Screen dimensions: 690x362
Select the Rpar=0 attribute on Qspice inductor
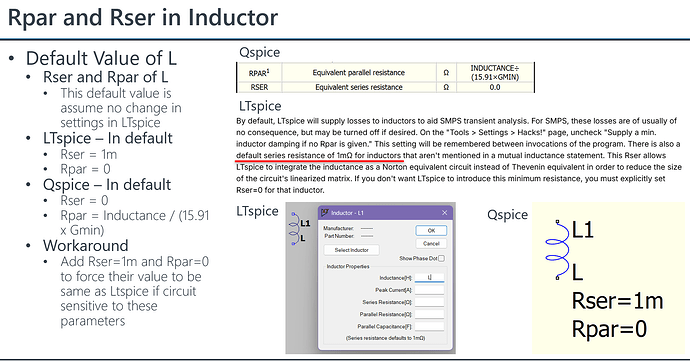[609, 329]
